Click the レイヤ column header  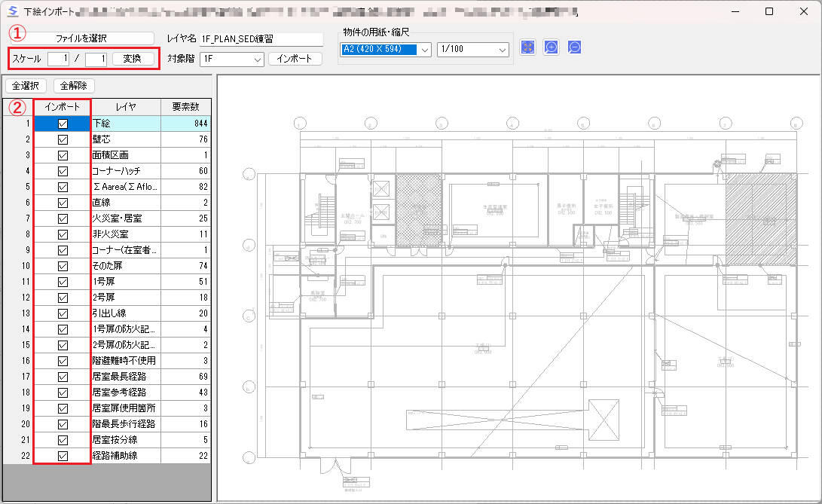[x=126, y=107]
